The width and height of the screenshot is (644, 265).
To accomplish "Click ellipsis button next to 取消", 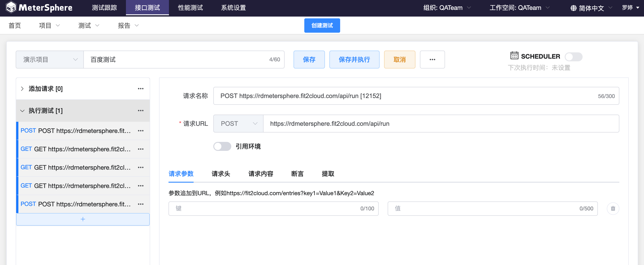I will [432, 60].
